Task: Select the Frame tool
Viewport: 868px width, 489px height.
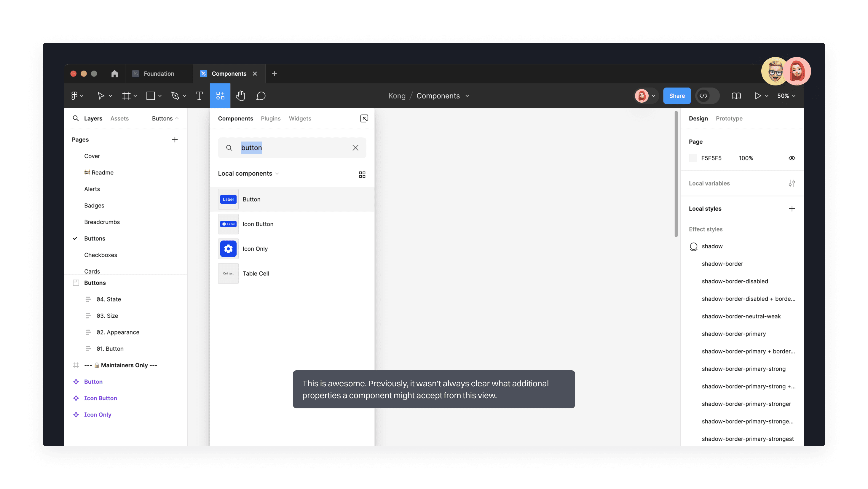Action: pos(127,96)
